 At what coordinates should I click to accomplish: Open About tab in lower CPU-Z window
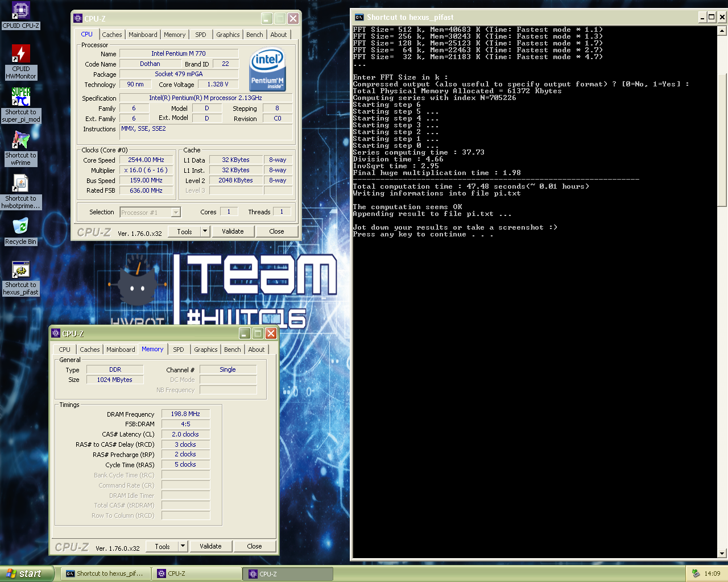pyautogui.click(x=257, y=350)
